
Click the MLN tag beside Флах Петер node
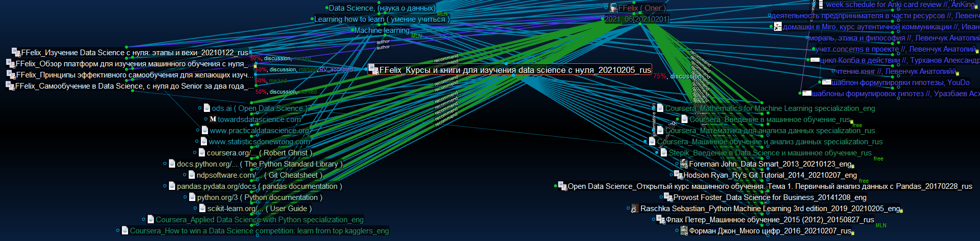pyautogui.click(x=881, y=225)
